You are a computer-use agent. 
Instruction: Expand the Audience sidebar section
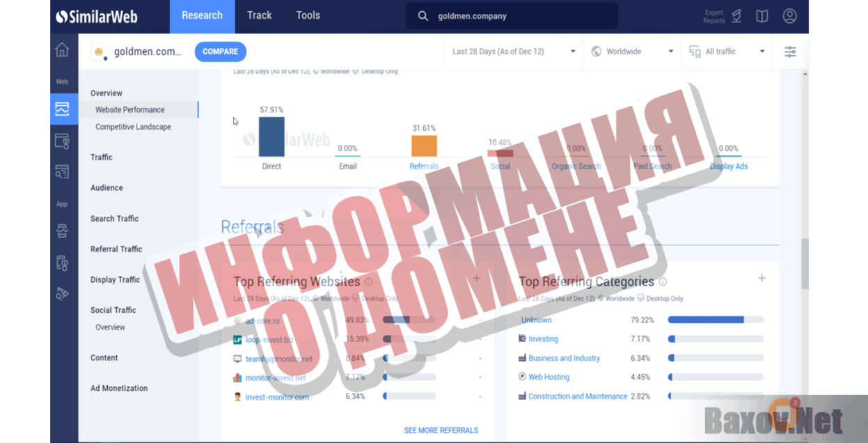point(106,188)
